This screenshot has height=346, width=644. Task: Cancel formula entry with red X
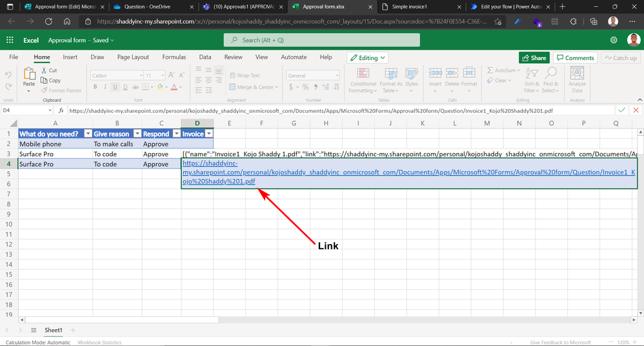tap(636, 110)
